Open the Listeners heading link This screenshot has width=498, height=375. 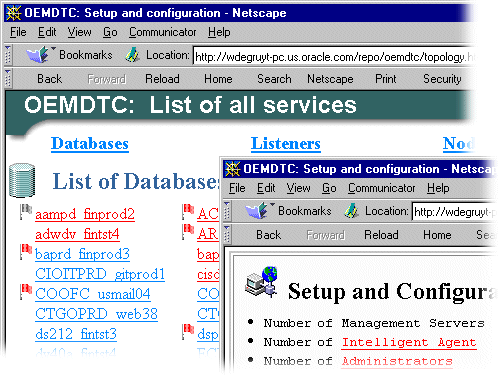(x=286, y=144)
